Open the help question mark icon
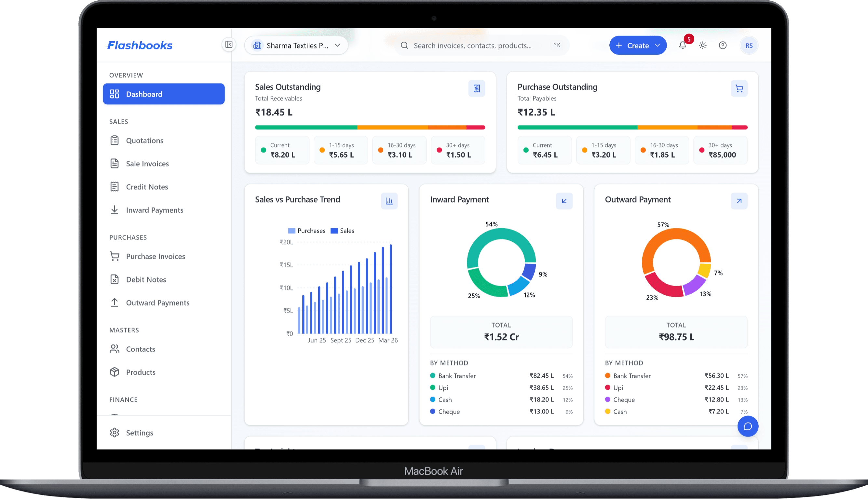 tap(722, 46)
